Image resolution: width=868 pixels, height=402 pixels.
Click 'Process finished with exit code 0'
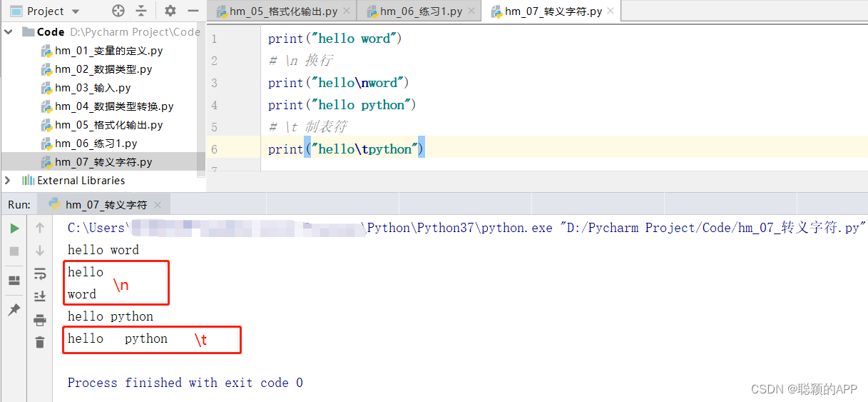(x=185, y=383)
